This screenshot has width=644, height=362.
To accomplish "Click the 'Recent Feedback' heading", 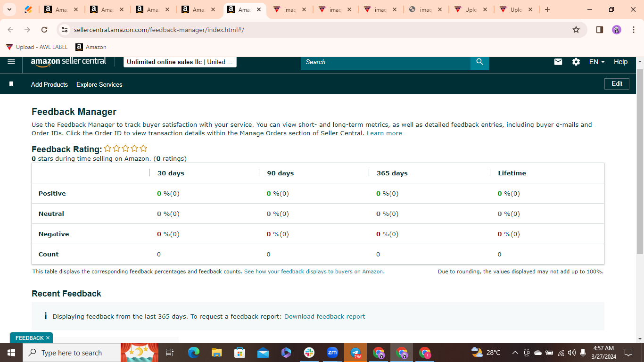I will (x=66, y=293).
